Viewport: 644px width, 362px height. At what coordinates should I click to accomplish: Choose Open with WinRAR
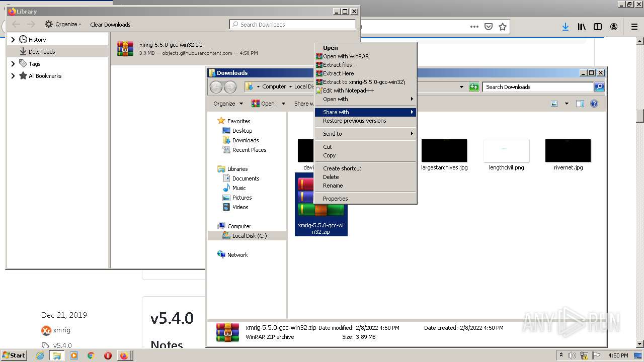tap(365, 56)
